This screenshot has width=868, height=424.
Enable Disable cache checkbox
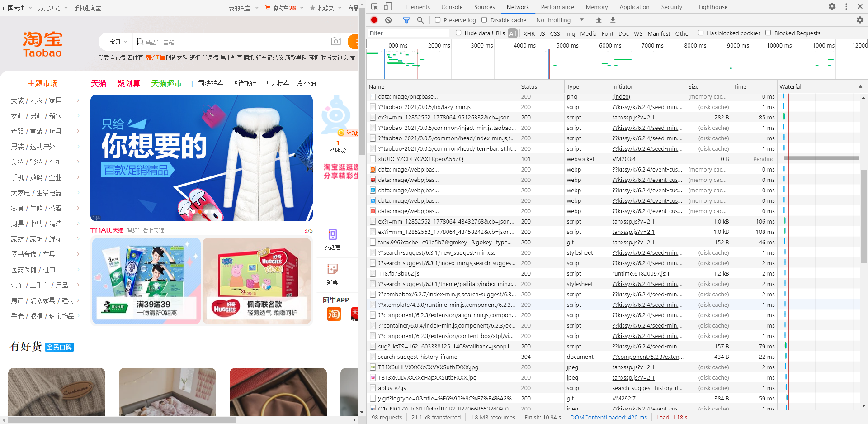tap(484, 20)
